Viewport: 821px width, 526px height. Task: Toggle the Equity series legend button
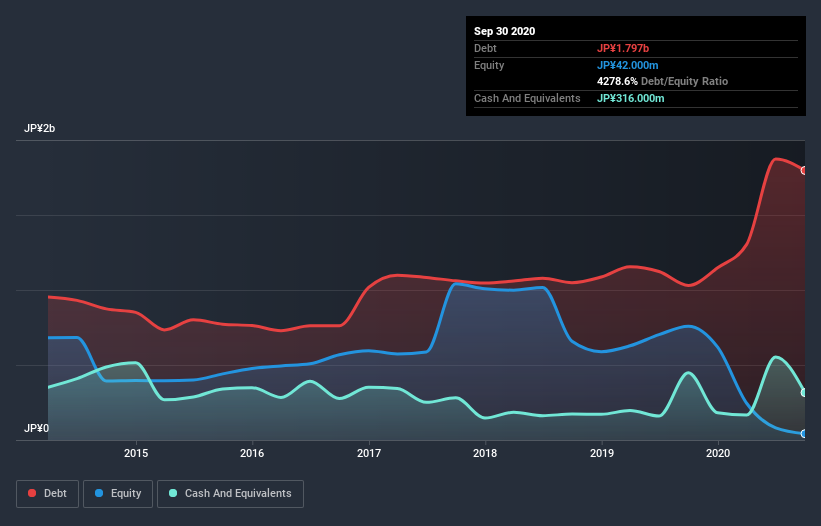pos(118,494)
